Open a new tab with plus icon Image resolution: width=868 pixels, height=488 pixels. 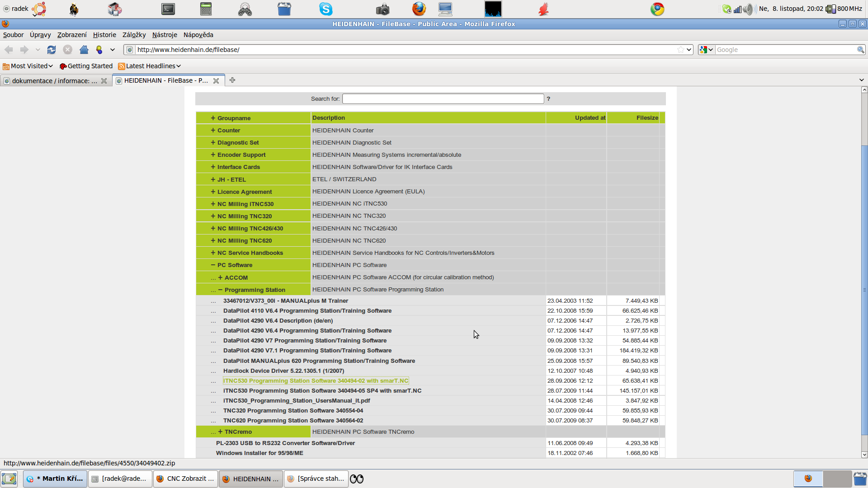[232, 80]
